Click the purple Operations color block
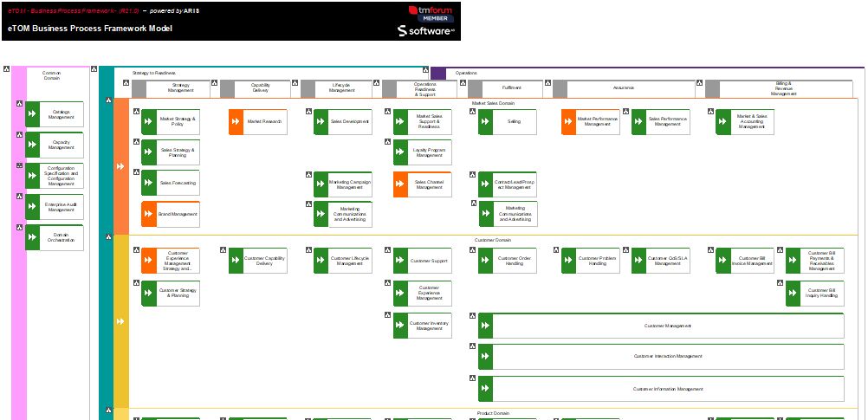The width and height of the screenshot is (868, 420). pos(438,74)
